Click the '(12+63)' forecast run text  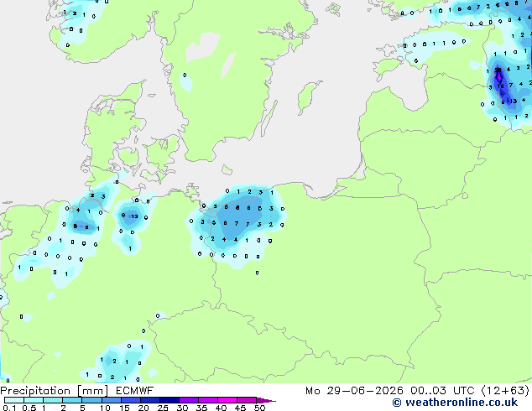pyautogui.click(x=505, y=391)
